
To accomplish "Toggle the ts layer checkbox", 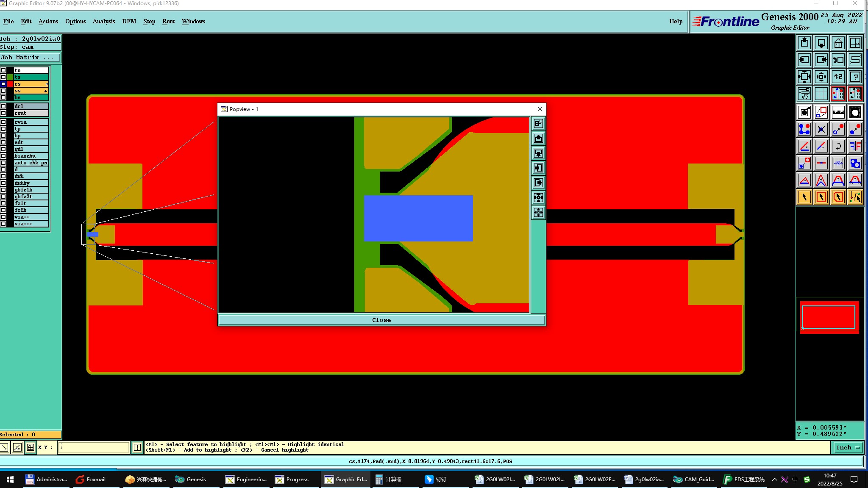I will pos(3,77).
